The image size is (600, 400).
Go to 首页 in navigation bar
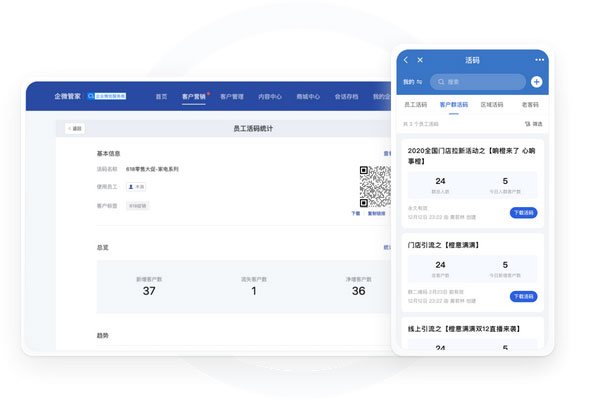[161, 97]
